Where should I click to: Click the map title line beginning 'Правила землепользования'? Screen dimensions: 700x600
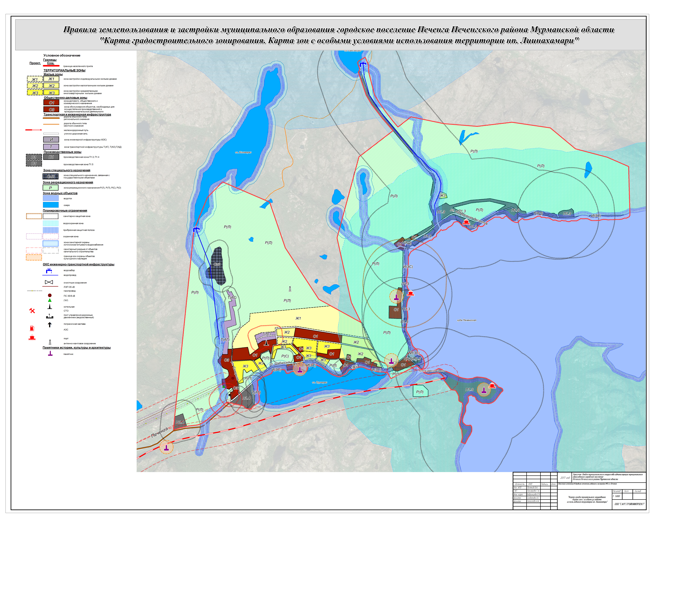tap(339, 30)
